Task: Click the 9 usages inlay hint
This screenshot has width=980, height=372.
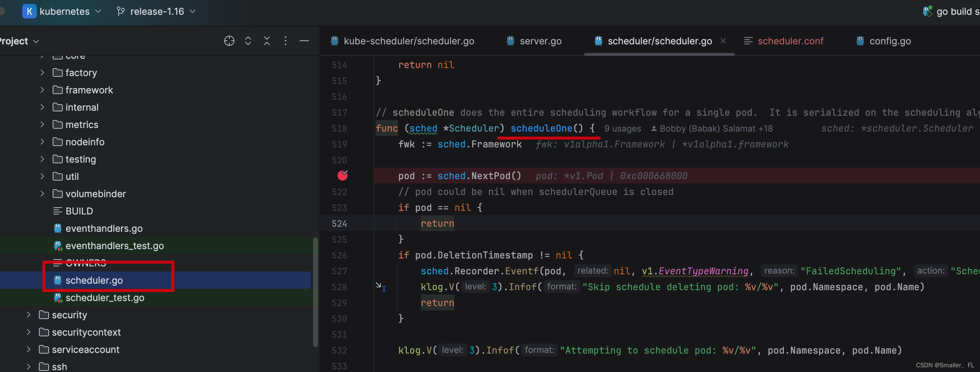Action: pyautogui.click(x=622, y=129)
